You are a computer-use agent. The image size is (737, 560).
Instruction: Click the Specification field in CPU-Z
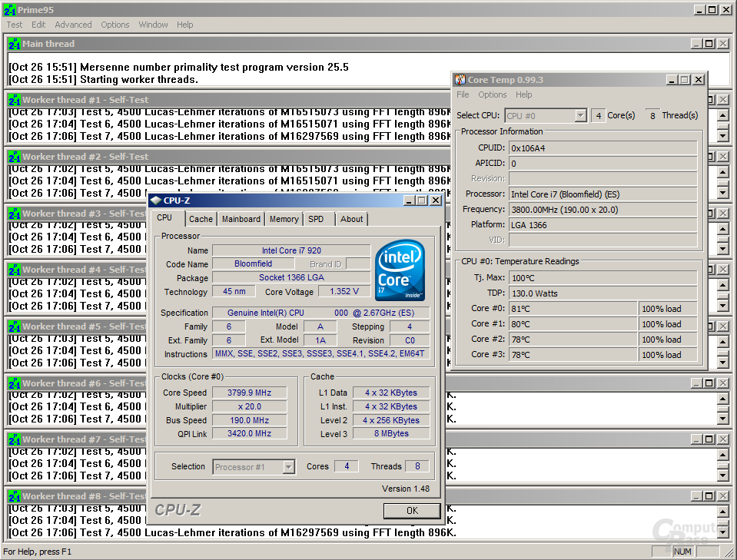(x=320, y=313)
